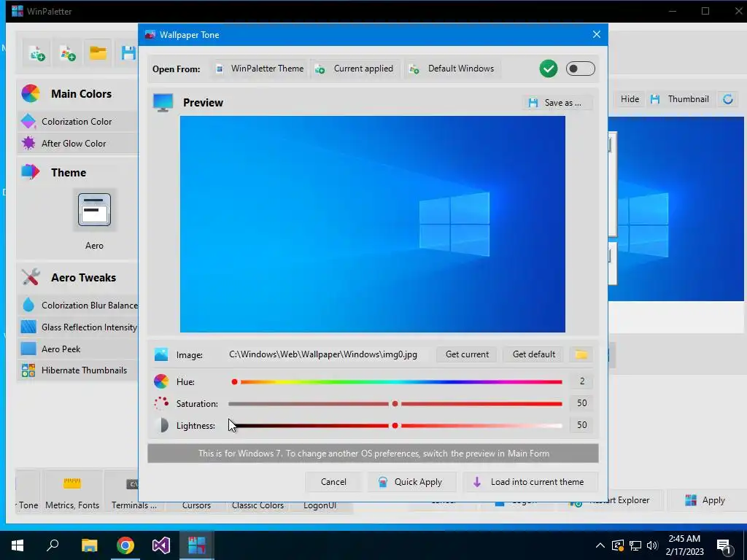Select Glass Reflection Intensity

[x=78, y=327]
